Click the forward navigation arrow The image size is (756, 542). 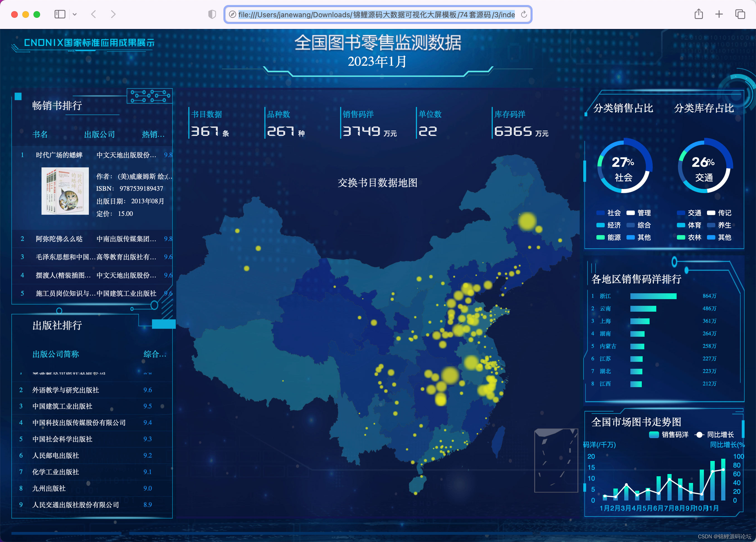click(113, 15)
